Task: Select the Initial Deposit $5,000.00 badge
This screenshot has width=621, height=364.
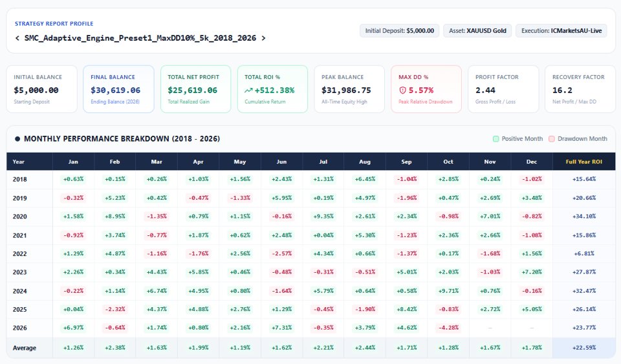Action: [x=399, y=31]
